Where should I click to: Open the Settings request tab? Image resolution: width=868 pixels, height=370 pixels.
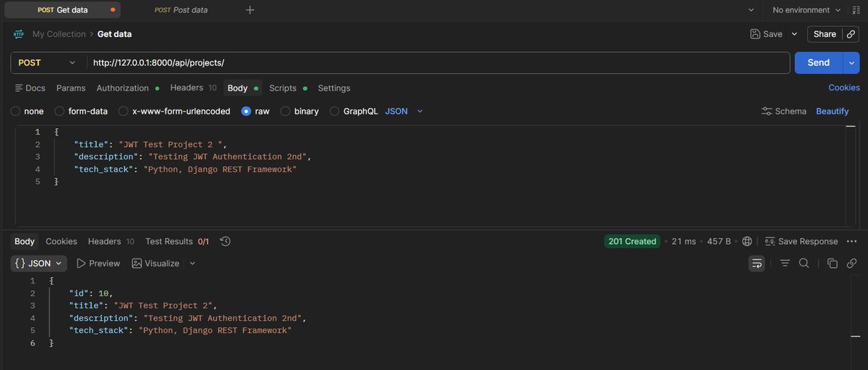coord(334,88)
